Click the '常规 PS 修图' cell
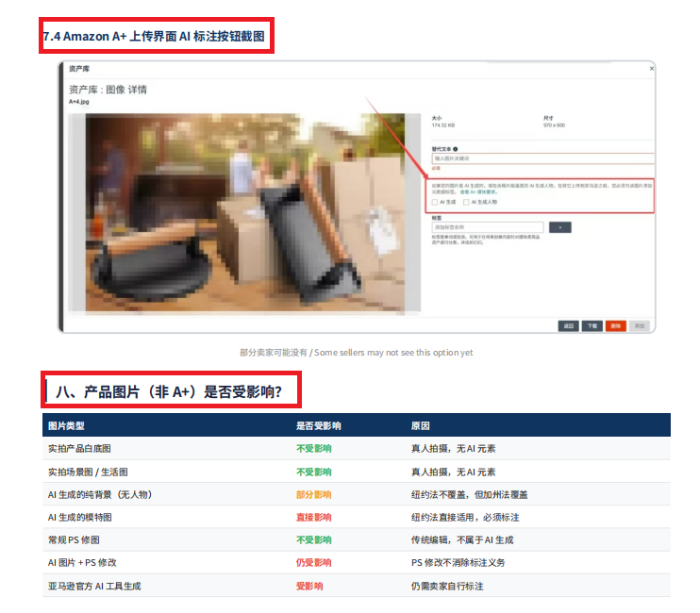 click(74, 539)
